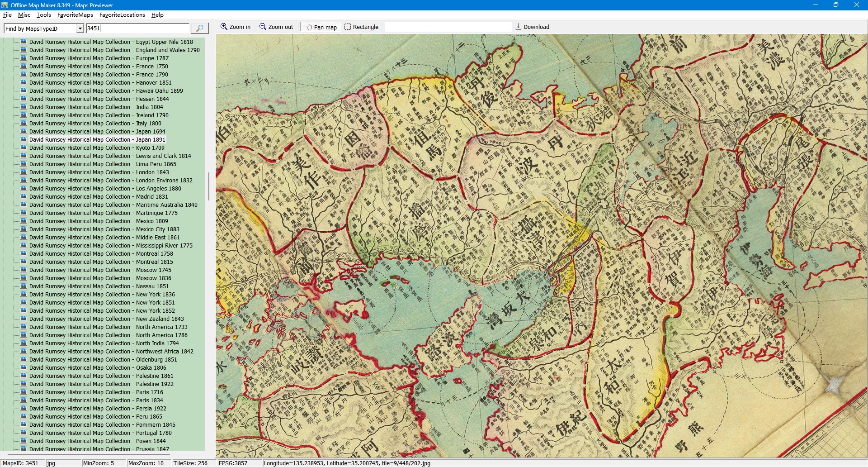Click the magnifier search button
868x467 pixels.
pos(199,29)
